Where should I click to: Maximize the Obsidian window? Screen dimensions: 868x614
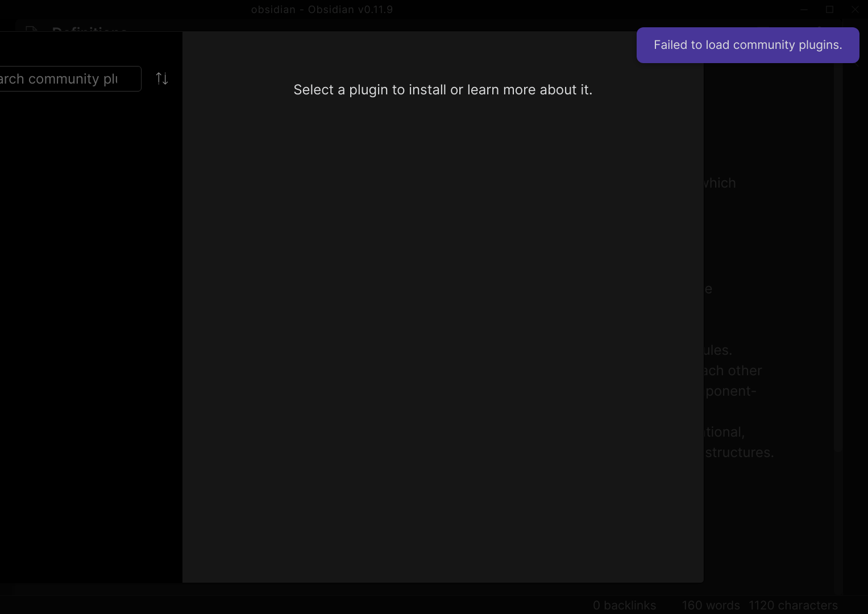829,10
